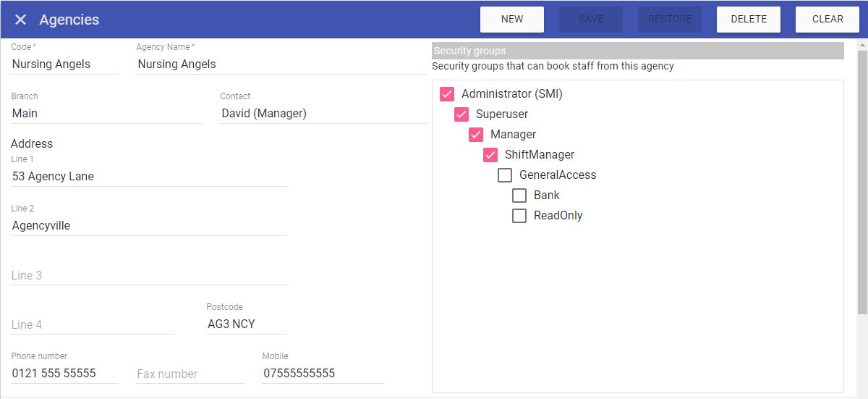868x399 pixels.
Task: Click Address Line 1 field
Action: tap(148, 177)
